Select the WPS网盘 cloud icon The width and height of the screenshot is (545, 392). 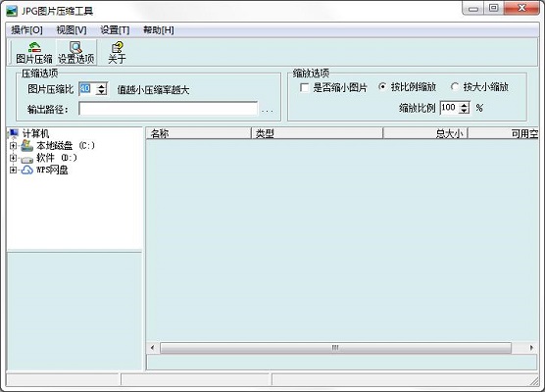point(27,170)
